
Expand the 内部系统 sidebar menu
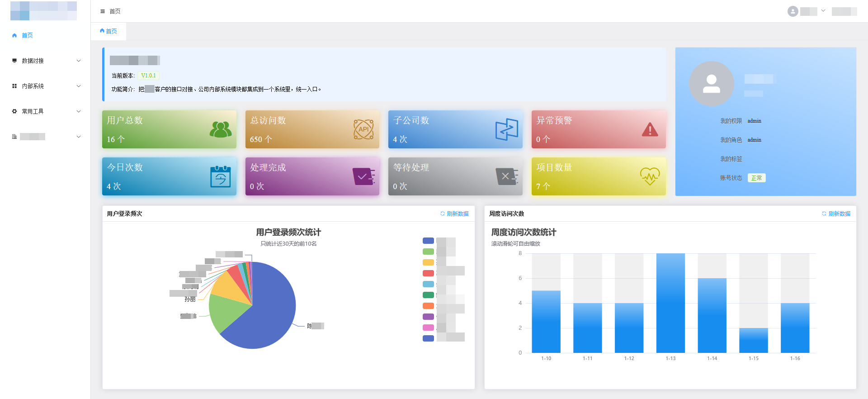point(45,86)
